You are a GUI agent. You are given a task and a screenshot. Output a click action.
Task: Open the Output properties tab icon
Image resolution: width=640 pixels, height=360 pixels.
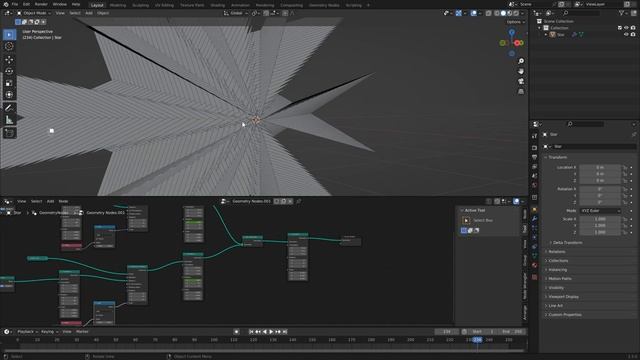(534, 157)
